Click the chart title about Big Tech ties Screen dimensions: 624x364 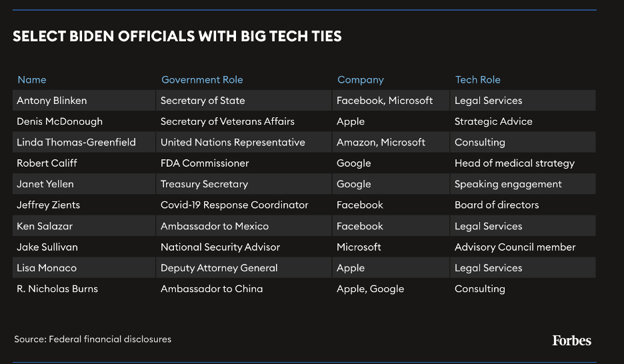coord(177,36)
